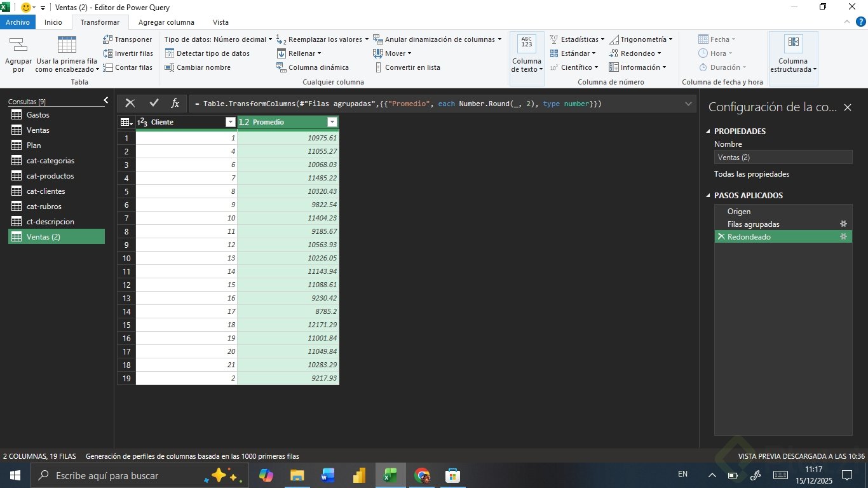Click Usar la primera fila como encabezado icon
The width and height of the screenshot is (868, 488).
point(67,44)
